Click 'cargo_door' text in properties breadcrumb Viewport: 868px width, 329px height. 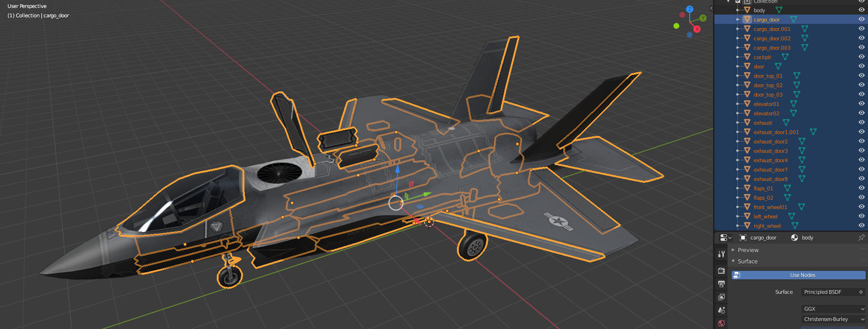[763, 238]
